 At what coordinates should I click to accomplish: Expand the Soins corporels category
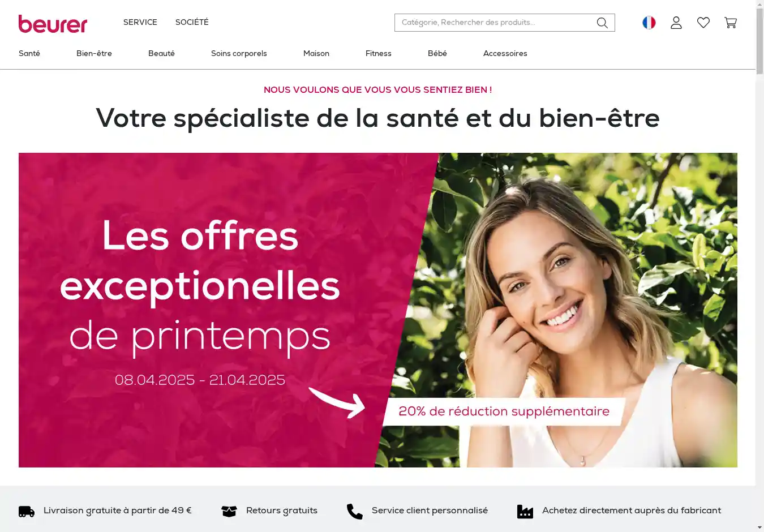(x=239, y=53)
